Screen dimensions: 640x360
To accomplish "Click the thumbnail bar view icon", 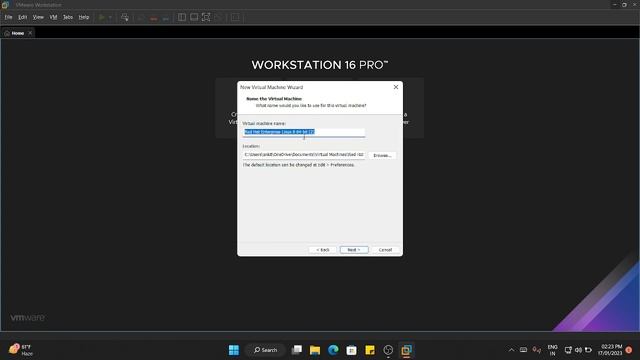I will (x=194, y=17).
